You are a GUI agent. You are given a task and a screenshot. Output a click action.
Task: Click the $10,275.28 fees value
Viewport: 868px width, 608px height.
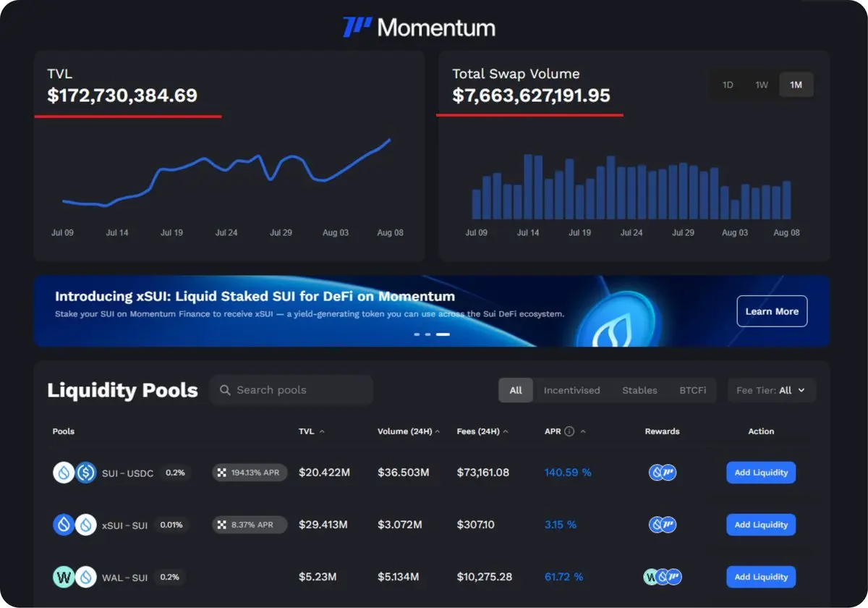coord(485,577)
